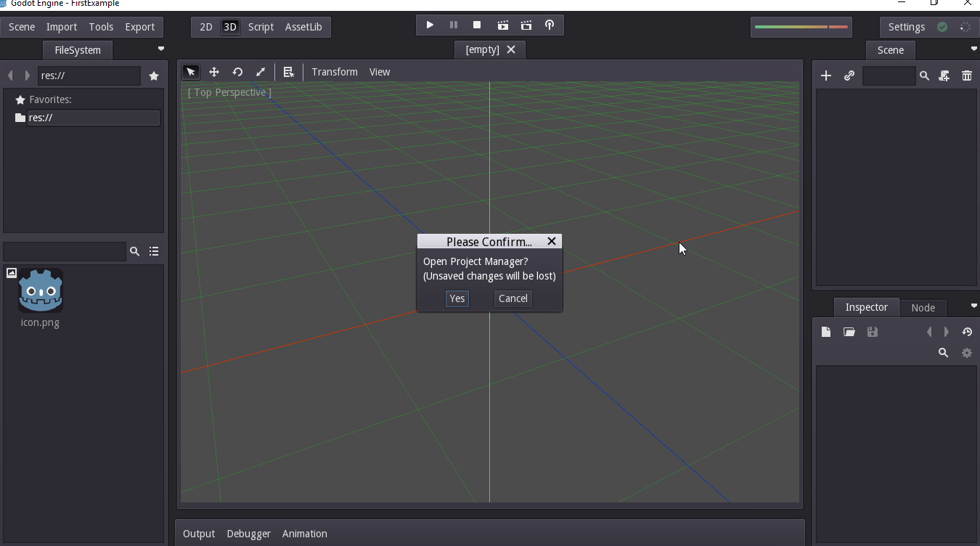Save the current resource in Inspector

pyautogui.click(x=873, y=332)
